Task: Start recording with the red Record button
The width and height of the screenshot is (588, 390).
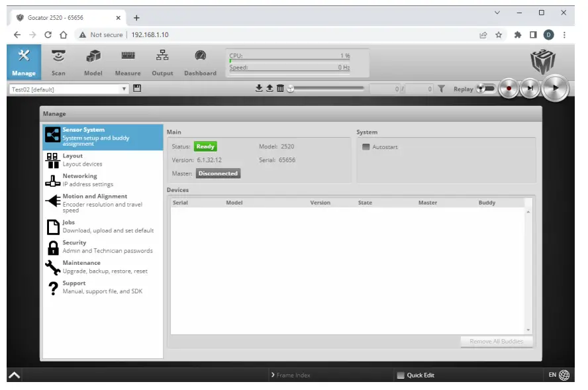Action: [509, 89]
